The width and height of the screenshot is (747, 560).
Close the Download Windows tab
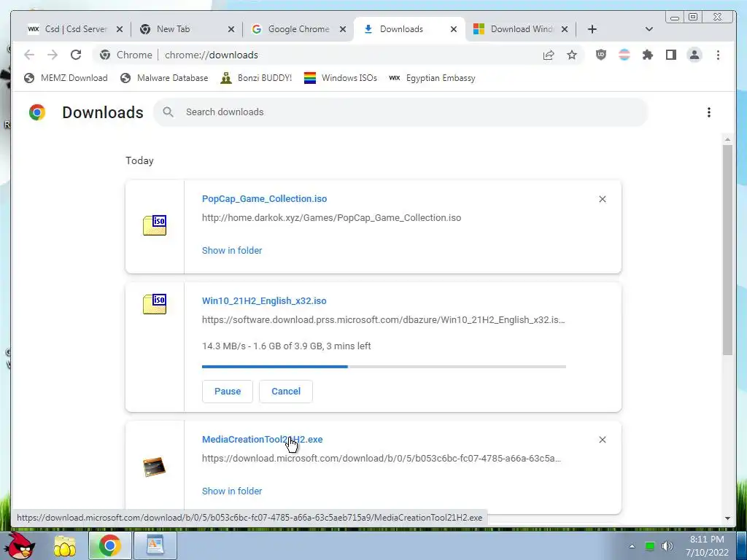point(565,29)
